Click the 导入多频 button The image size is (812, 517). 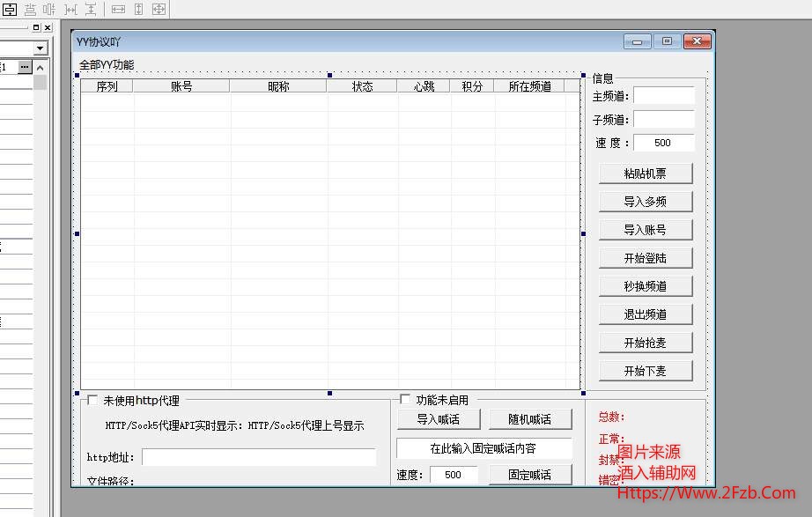[646, 202]
